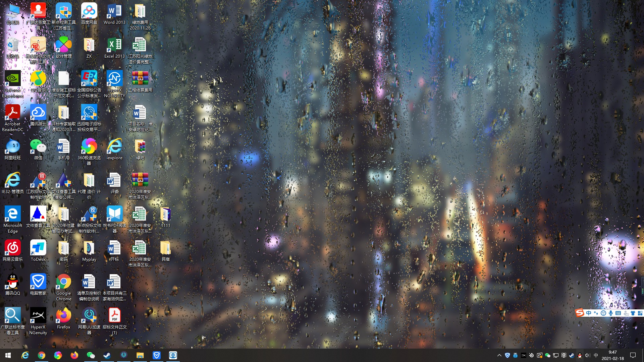The height and width of the screenshot is (362, 644).
Task: Open File Explorer from the taskbar
Action: (140, 355)
